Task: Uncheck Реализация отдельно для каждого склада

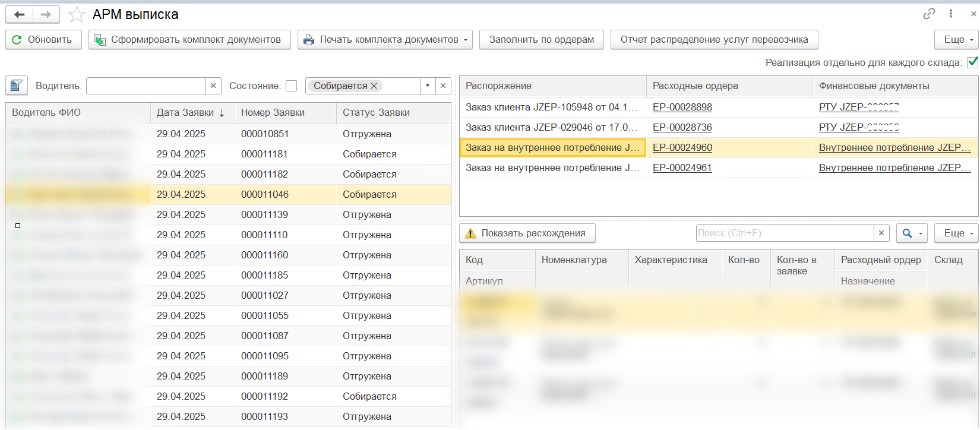Action: [972, 62]
